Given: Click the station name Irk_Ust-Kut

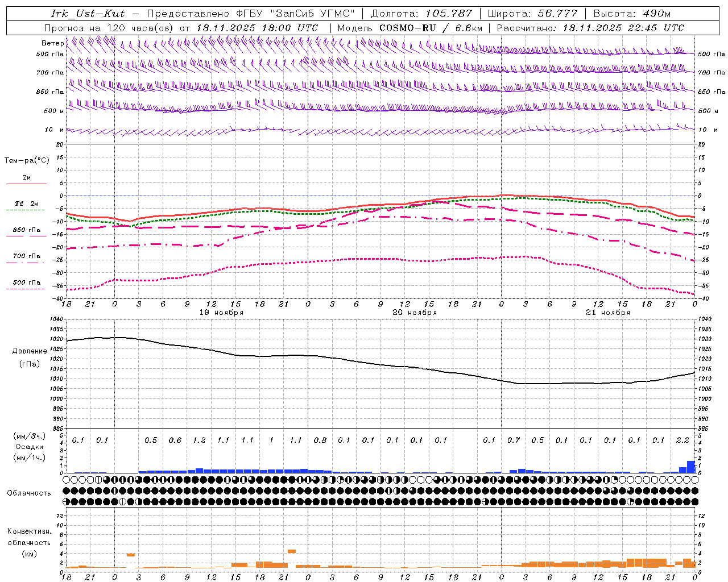Looking at the screenshot, I should pyautogui.click(x=88, y=14).
